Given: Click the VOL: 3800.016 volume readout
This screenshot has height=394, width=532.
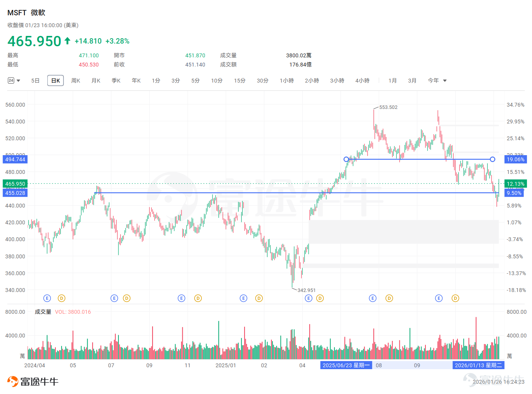Looking at the screenshot, I should [73, 312].
